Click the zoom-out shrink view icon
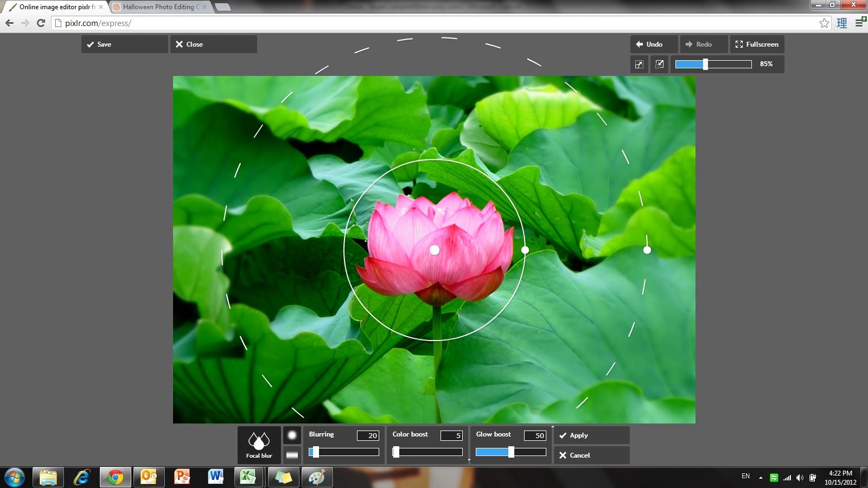Viewport: 868px width, 488px height. tap(659, 64)
